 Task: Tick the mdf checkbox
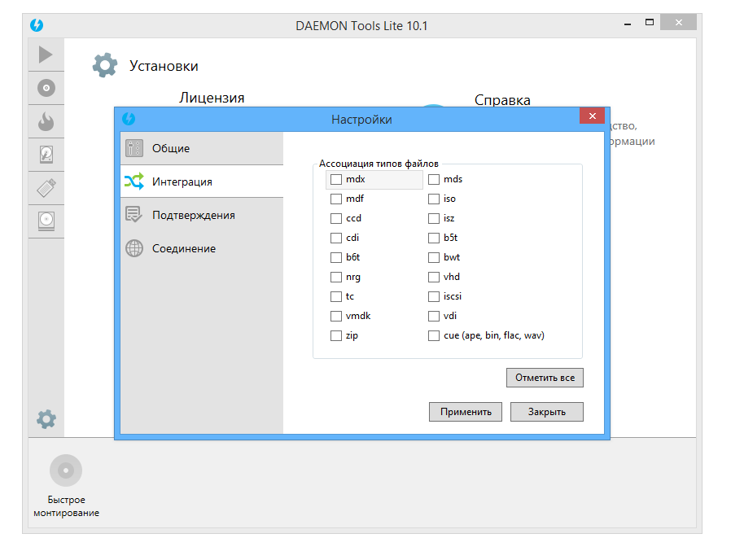point(336,199)
